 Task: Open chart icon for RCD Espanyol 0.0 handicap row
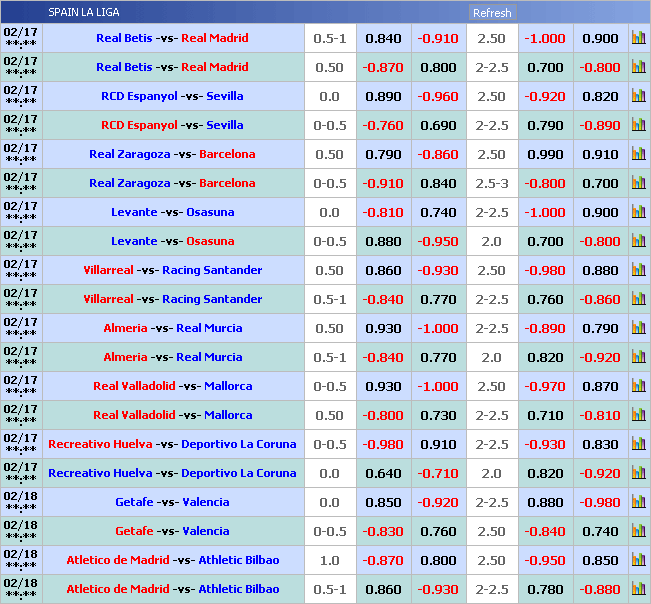[x=638, y=97]
